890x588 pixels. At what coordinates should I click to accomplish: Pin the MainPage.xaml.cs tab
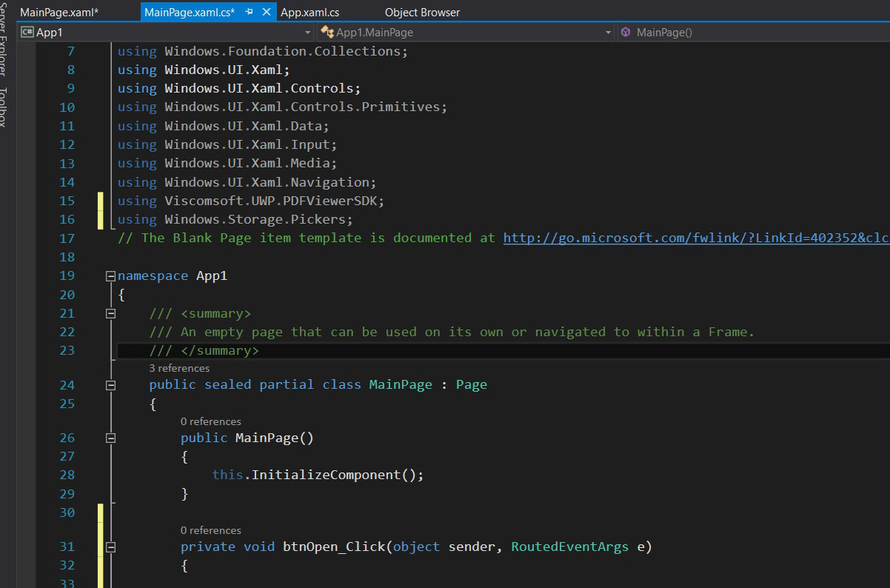click(x=250, y=12)
